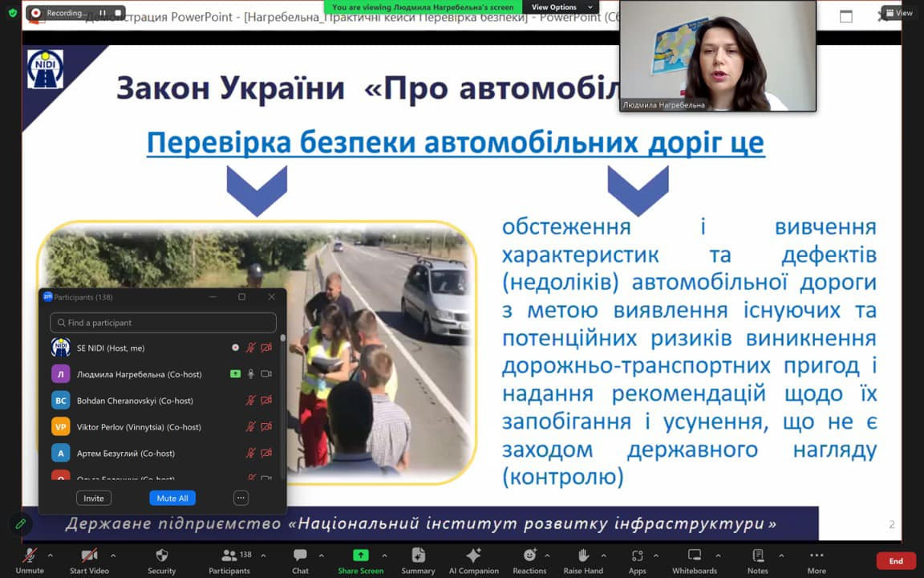Open the Security shield options
The height and width of the screenshot is (578, 924).
tap(161, 556)
